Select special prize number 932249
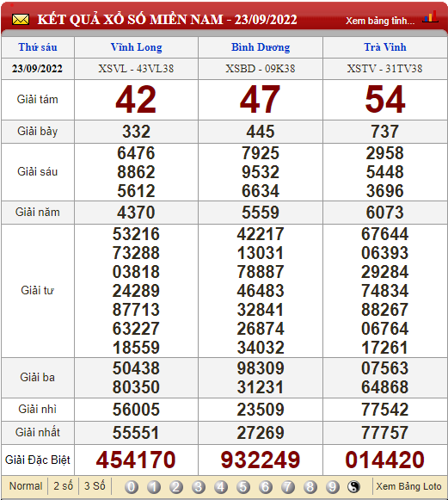 pos(261,460)
